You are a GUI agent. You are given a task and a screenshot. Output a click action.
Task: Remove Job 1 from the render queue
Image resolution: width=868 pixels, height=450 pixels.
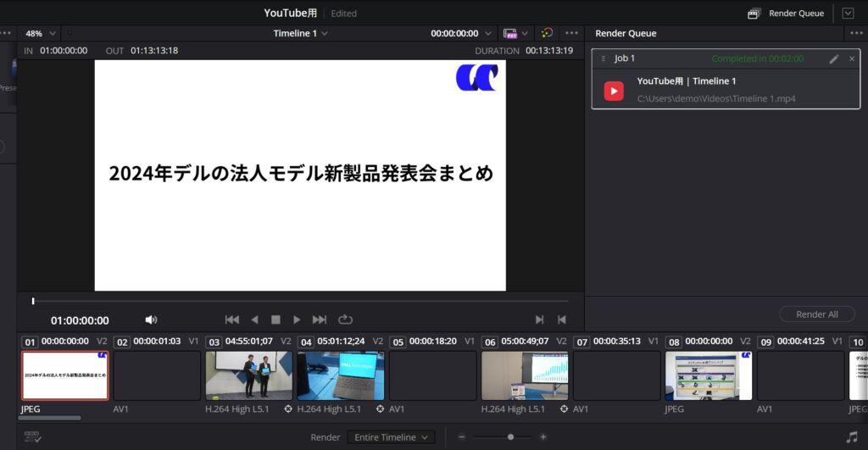click(852, 58)
